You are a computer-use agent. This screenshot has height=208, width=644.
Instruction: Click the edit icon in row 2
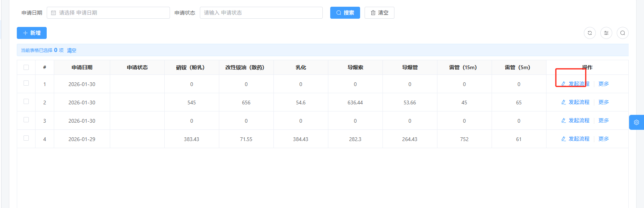[x=563, y=102]
